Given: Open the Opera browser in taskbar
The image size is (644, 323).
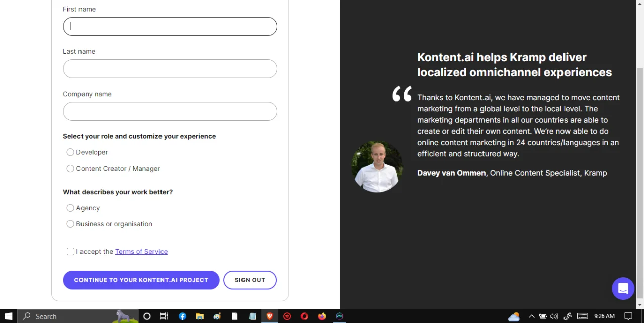Looking at the screenshot, I should 304,316.
